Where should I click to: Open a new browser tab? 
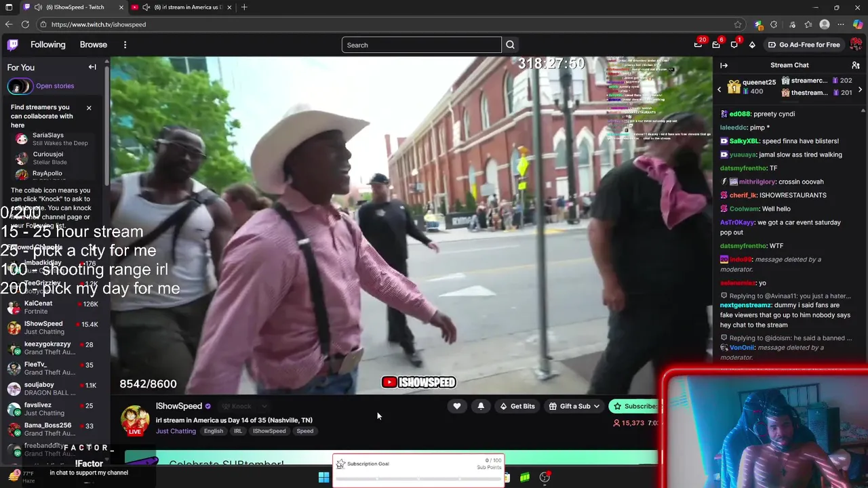pos(244,7)
